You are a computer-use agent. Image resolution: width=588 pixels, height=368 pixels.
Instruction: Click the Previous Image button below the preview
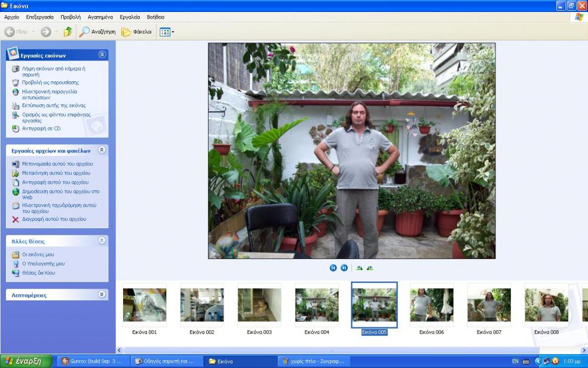(x=333, y=268)
